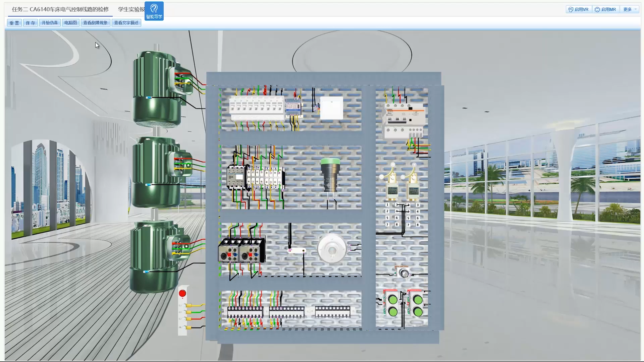Click the 重置 reset button
The height and width of the screenshot is (362, 644).
[14, 23]
